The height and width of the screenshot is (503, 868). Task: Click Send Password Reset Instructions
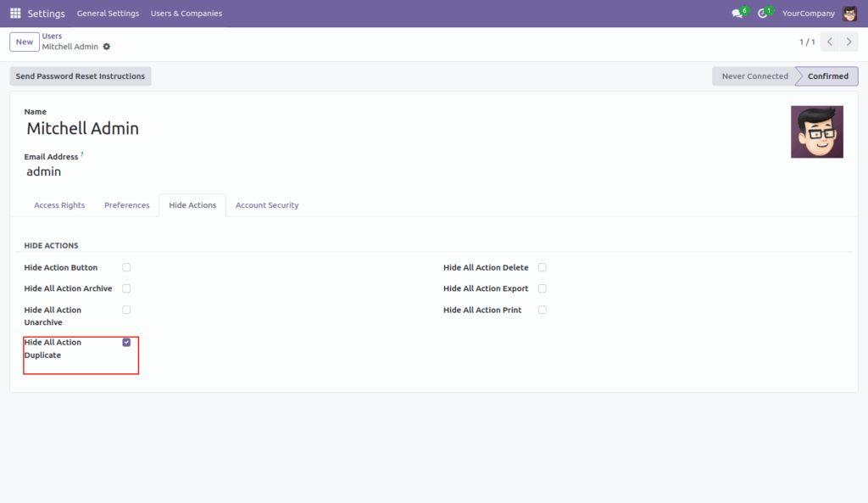(x=80, y=75)
